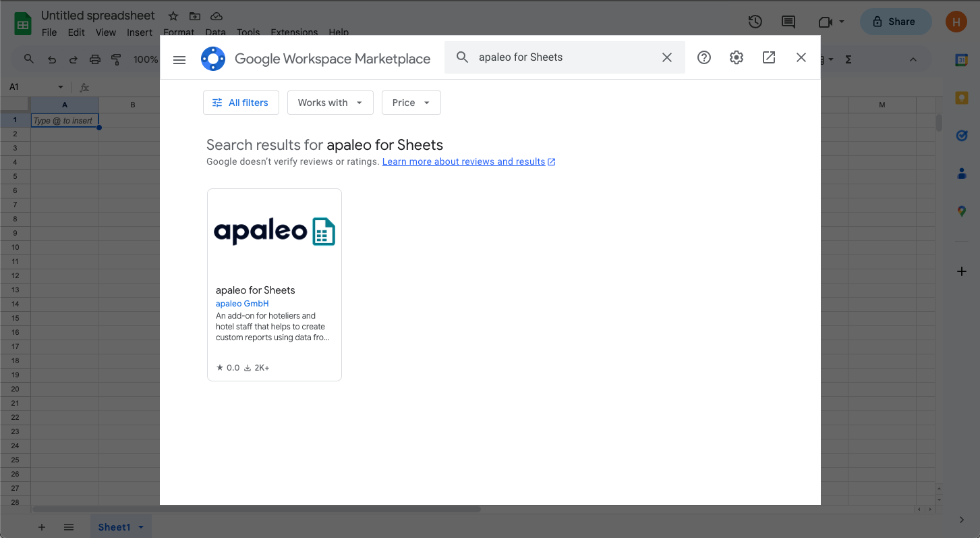Select cell A1
This screenshot has height=538, width=980.
[65, 120]
